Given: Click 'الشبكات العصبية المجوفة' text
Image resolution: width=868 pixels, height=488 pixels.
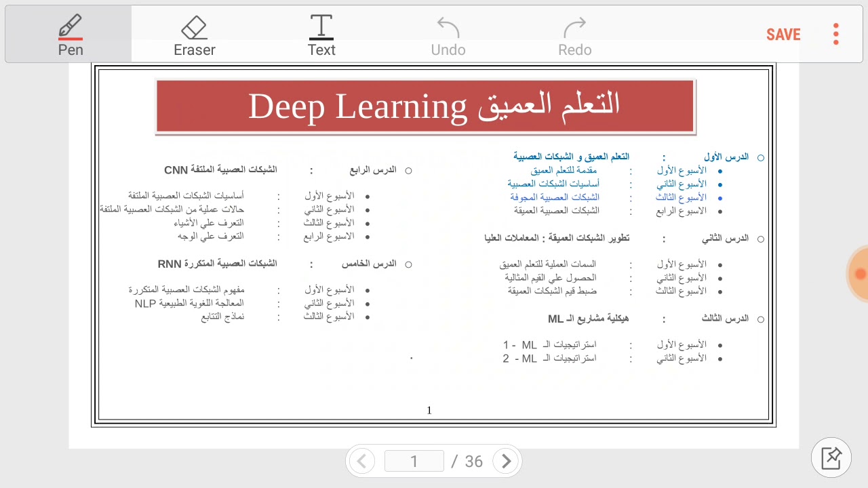Looking at the screenshot, I should pyautogui.click(x=555, y=197).
